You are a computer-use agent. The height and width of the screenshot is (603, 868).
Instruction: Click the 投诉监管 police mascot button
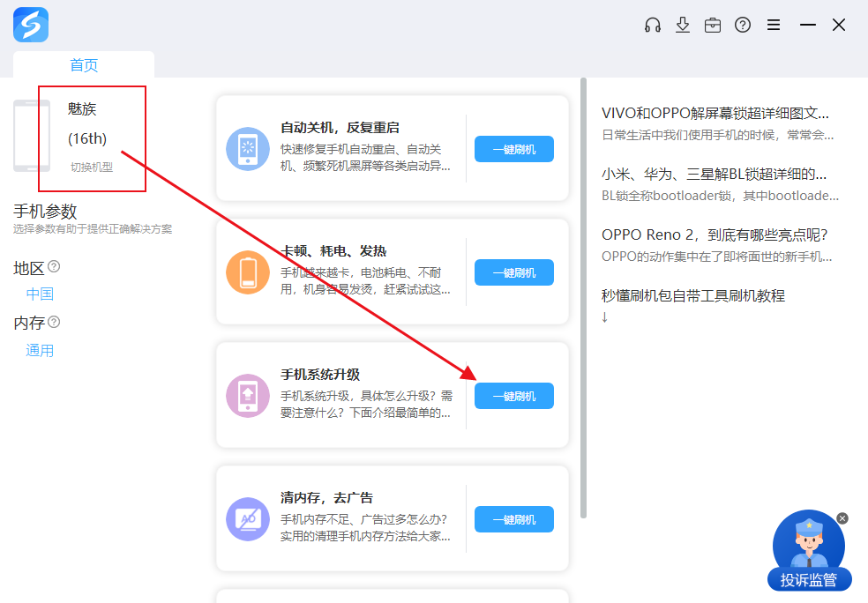pyautogui.click(x=809, y=550)
